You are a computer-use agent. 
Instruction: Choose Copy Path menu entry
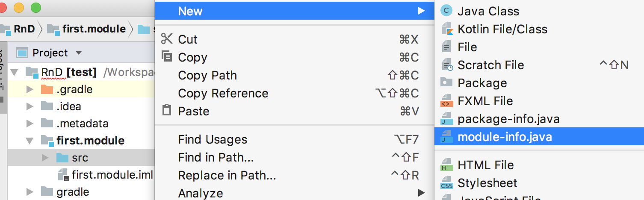tap(207, 75)
